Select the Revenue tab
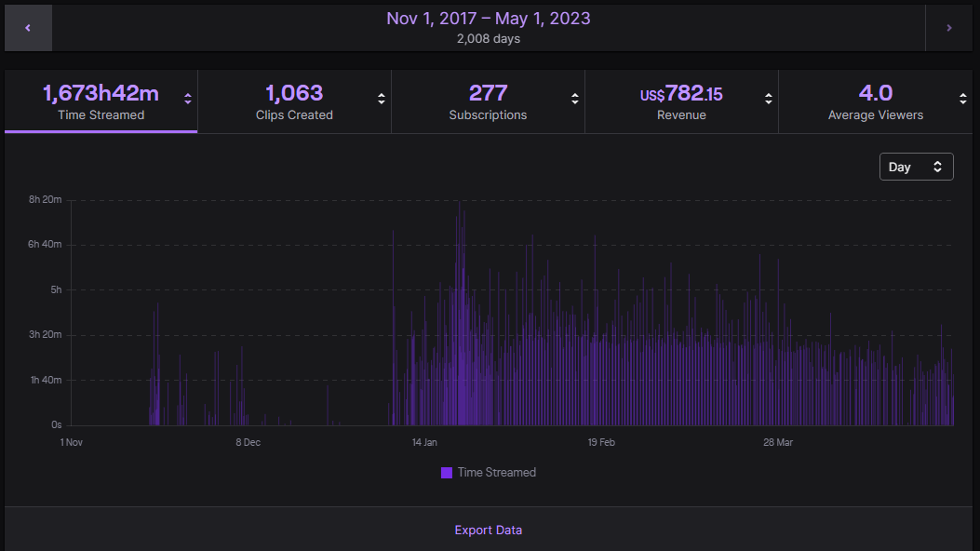Image resolution: width=980 pixels, height=551 pixels. [x=681, y=101]
